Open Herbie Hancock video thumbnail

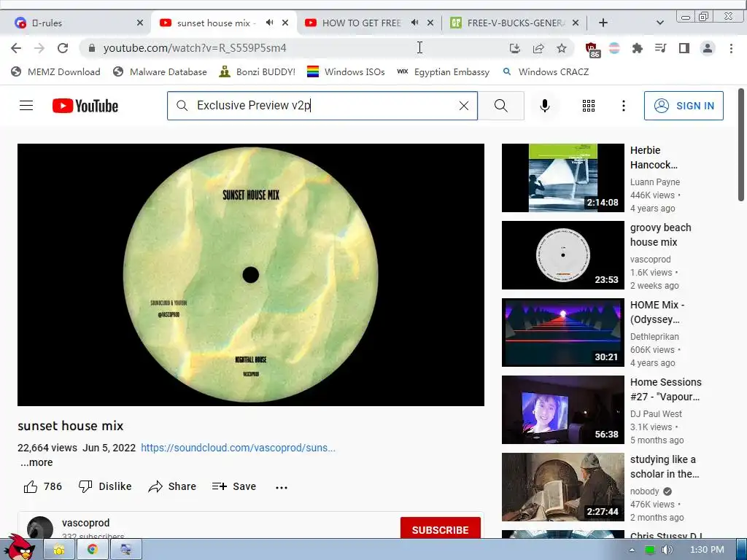pos(562,178)
